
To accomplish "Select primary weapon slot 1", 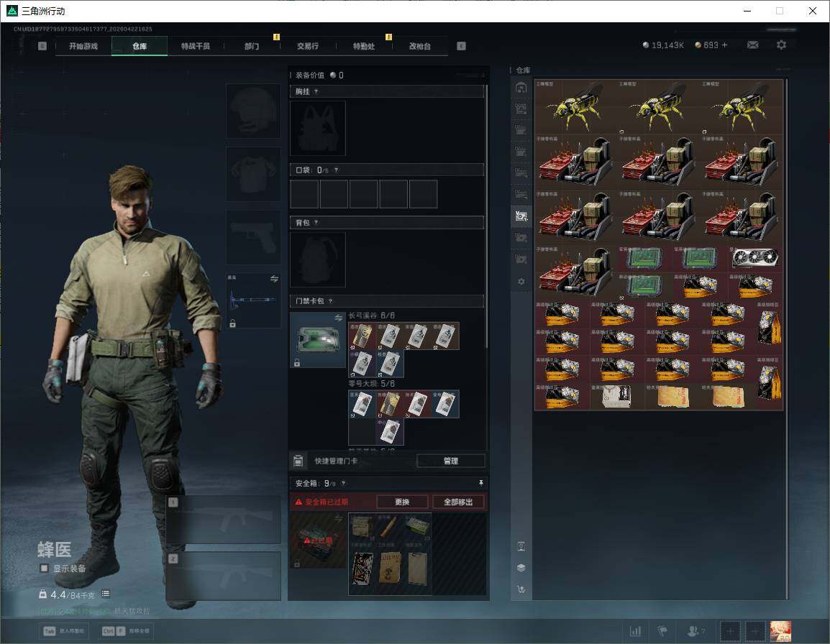I will (x=224, y=519).
